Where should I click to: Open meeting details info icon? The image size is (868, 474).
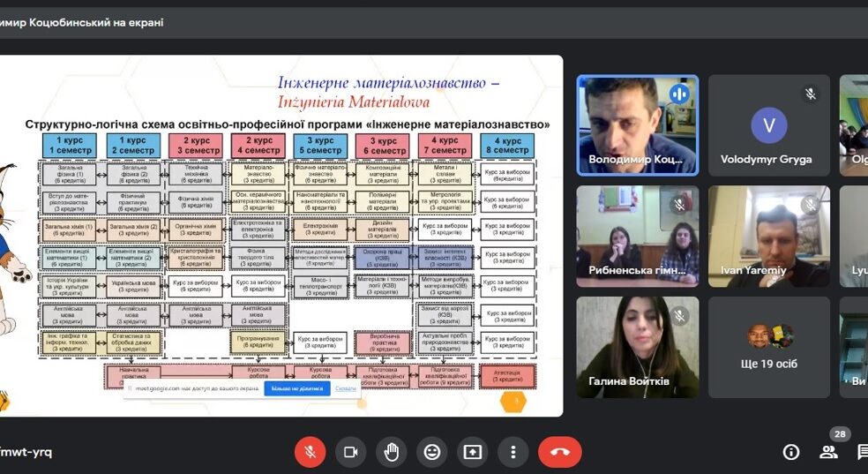[x=791, y=452]
